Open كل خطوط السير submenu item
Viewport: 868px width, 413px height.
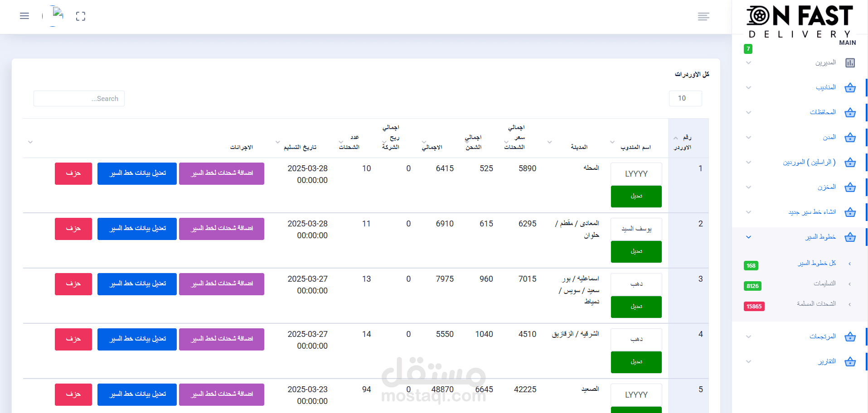pos(817,263)
